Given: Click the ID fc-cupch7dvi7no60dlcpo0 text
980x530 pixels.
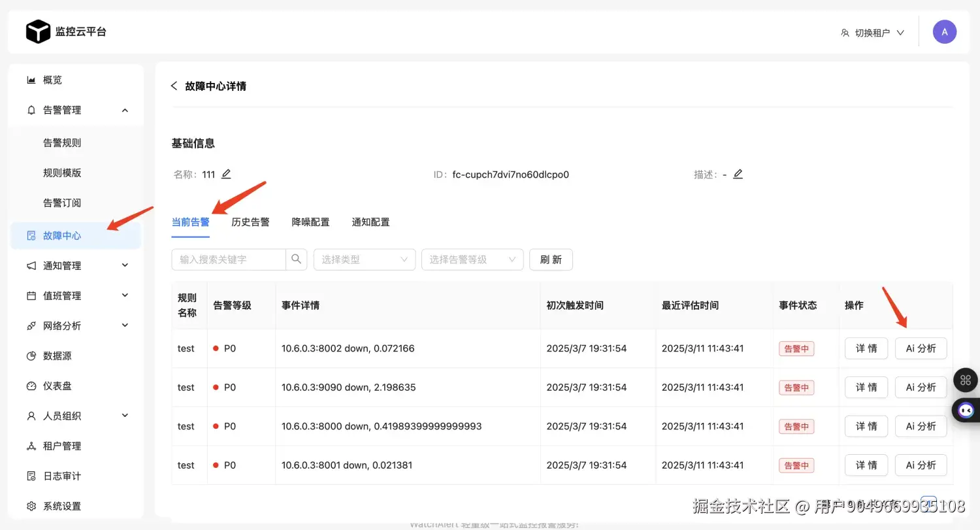Looking at the screenshot, I should pyautogui.click(x=511, y=174).
